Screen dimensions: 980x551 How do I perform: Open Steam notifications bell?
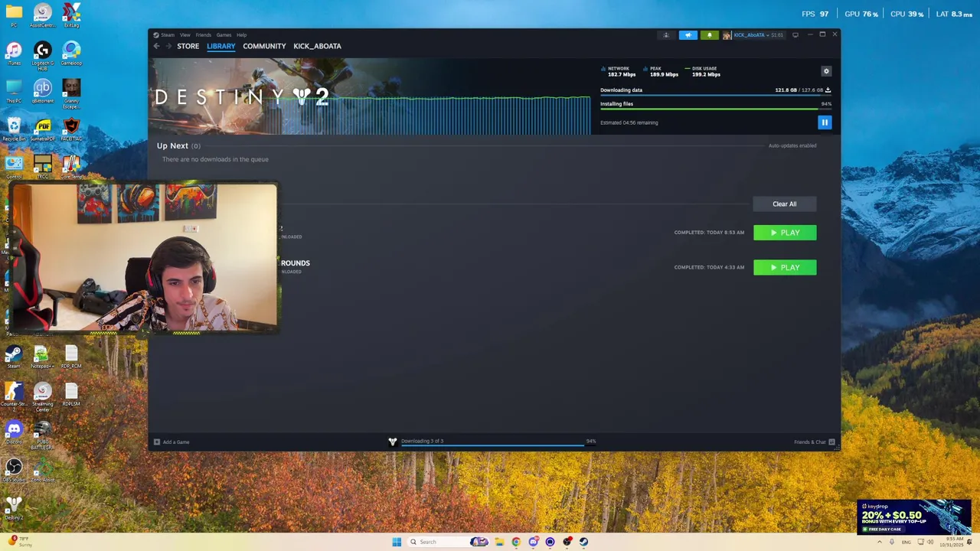[x=709, y=35]
